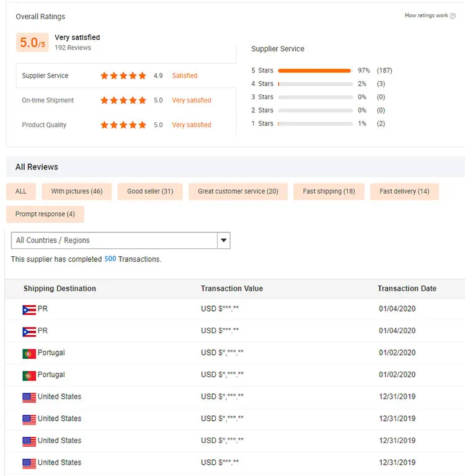Screen dimensions: 465x476
Task: Select the ALL reviews filter
Action: [x=21, y=192]
